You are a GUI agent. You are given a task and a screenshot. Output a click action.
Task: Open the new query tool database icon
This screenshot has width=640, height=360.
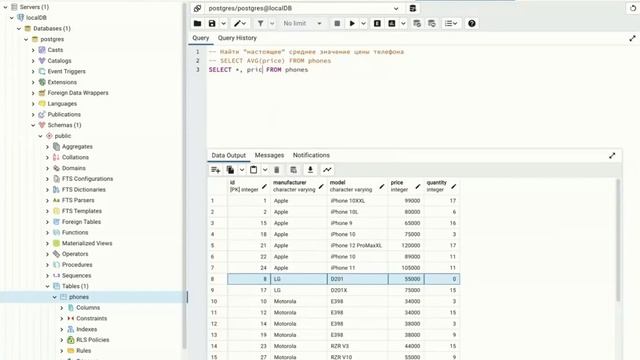[413, 8]
